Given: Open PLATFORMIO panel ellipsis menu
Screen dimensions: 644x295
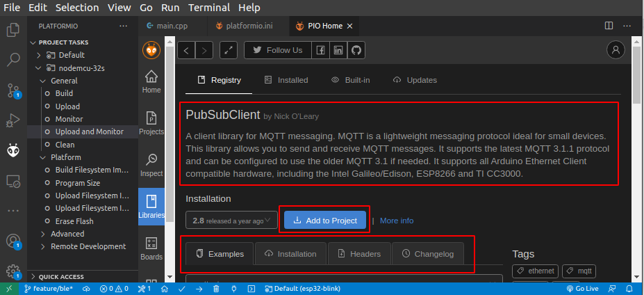Looking at the screenshot, I should tap(123, 26).
